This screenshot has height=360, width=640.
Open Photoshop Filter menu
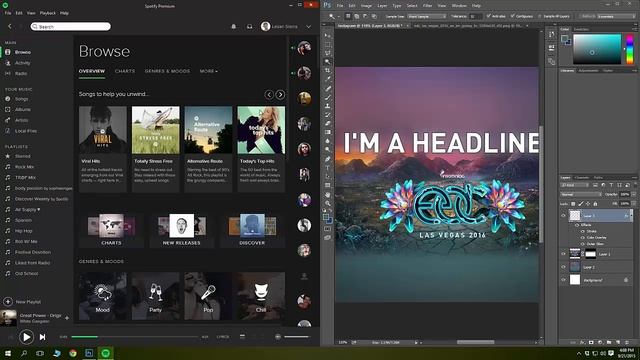[427, 6]
